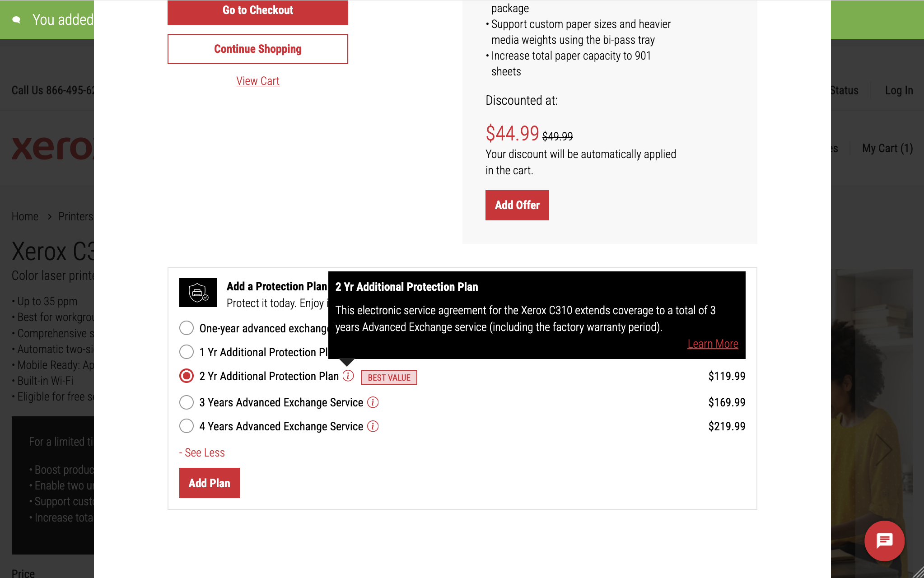Click the protection plan shield icon
This screenshot has width=924, height=578.
pyautogui.click(x=198, y=293)
